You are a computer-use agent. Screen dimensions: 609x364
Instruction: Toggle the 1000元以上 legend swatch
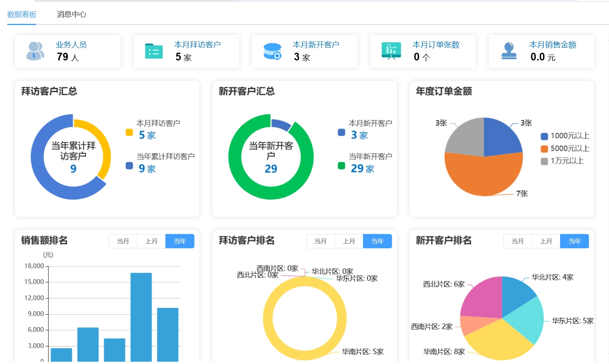pos(544,136)
